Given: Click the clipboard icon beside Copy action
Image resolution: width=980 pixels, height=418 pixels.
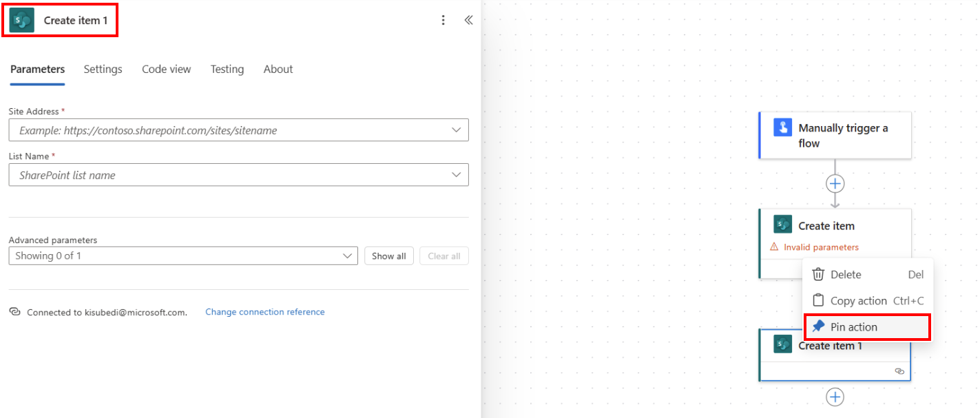Looking at the screenshot, I should (x=817, y=300).
